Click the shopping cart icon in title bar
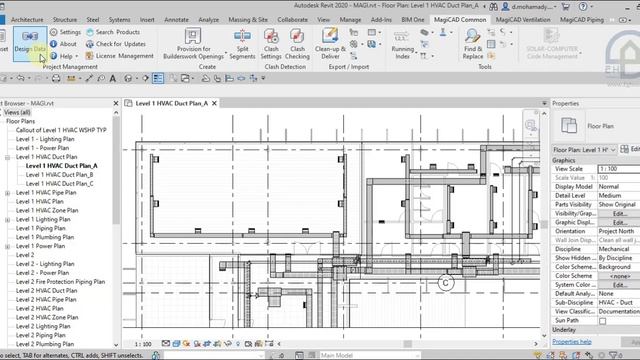This screenshot has height=360, width=640. pyautogui.click(x=565, y=6)
